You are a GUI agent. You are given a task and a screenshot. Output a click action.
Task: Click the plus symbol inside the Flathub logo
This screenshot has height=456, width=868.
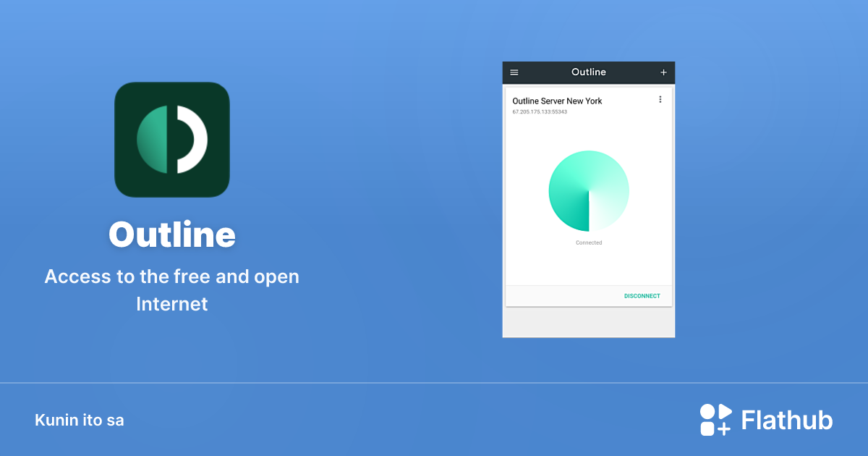[723, 428]
